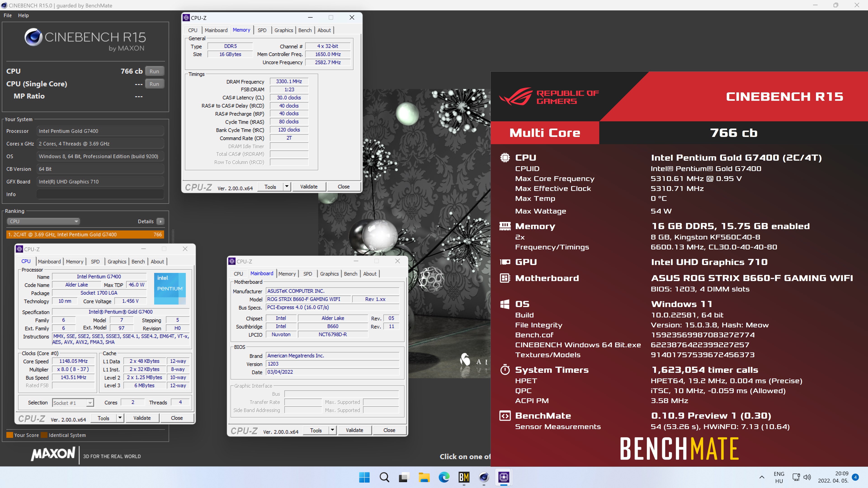Open Task View icon on taskbar
Viewport: 868px width, 488px height.
click(x=403, y=477)
